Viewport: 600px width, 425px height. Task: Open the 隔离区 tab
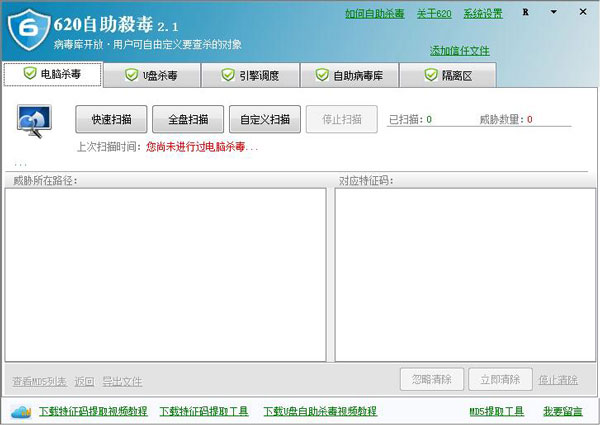coord(448,75)
